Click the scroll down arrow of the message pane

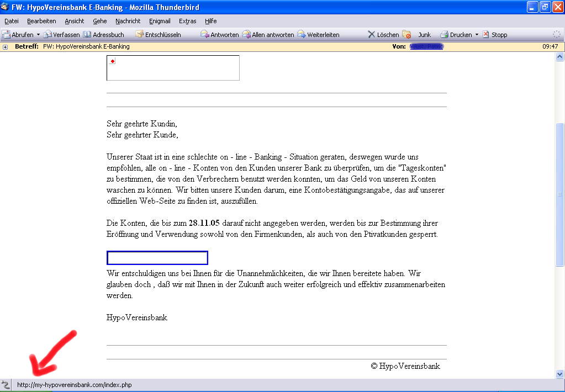pyautogui.click(x=559, y=374)
